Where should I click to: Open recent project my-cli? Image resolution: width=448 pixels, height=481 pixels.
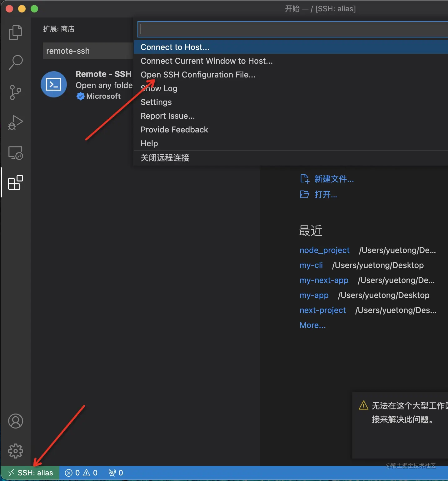(311, 265)
